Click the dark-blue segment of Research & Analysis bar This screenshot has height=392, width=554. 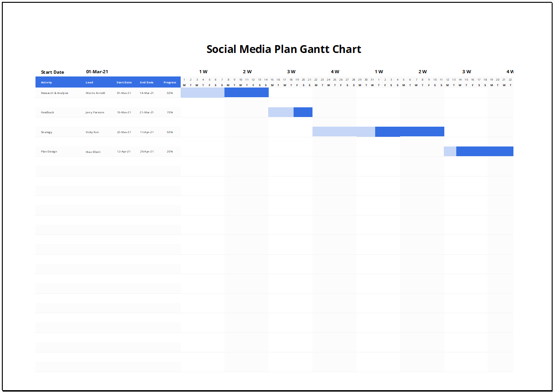pyautogui.click(x=247, y=93)
